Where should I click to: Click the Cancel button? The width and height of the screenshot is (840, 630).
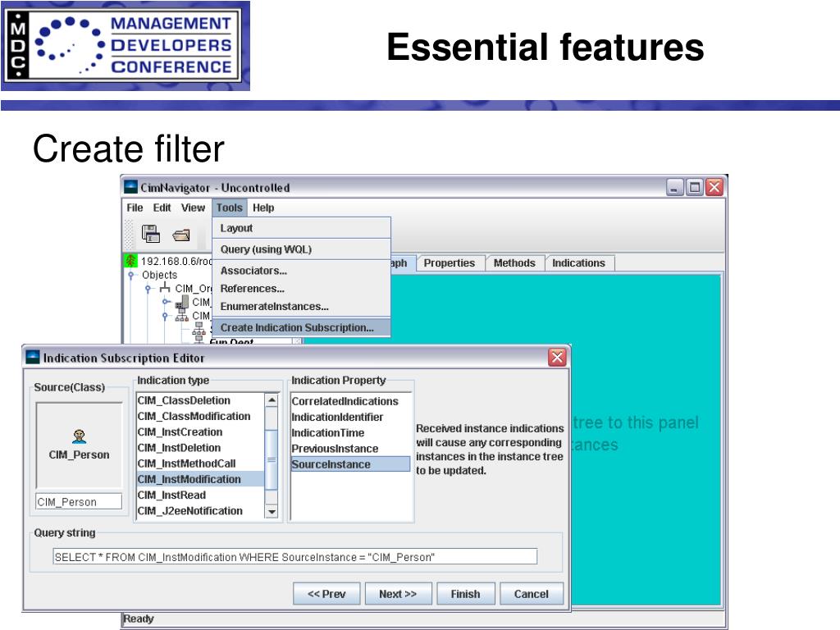[x=532, y=594]
